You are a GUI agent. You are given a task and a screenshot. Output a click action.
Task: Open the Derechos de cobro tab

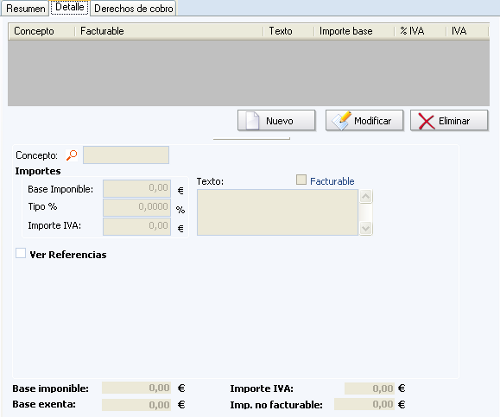(133, 8)
